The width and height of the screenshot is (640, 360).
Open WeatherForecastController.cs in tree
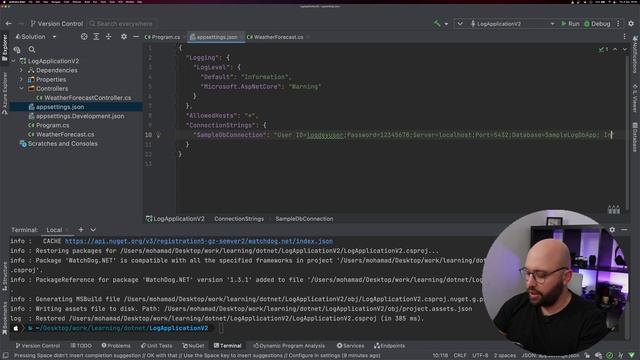[x=84, y=98]
